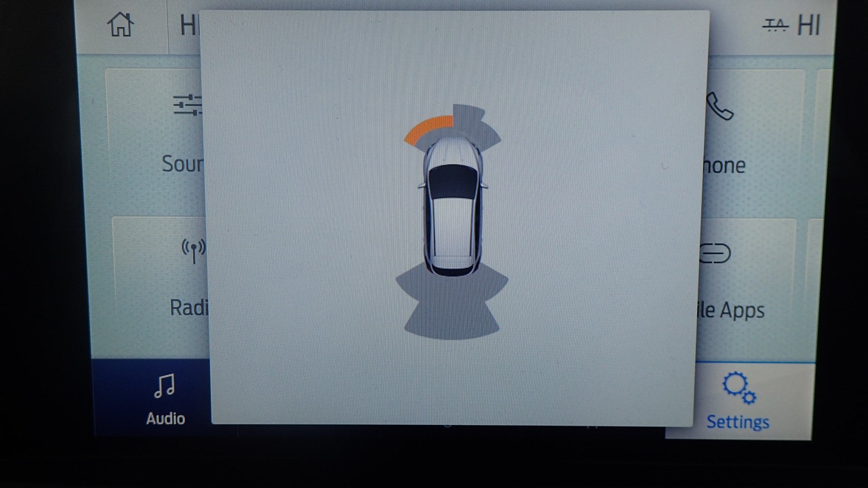The image size is (868, 488).
Task: Tap the Phone handset icon
Action: (720, 106)
